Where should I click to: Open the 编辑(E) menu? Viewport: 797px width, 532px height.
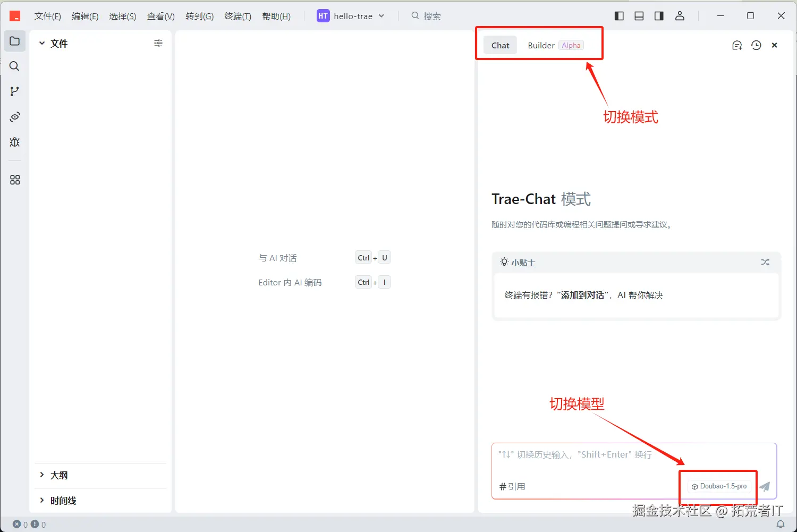coord(85,16)
